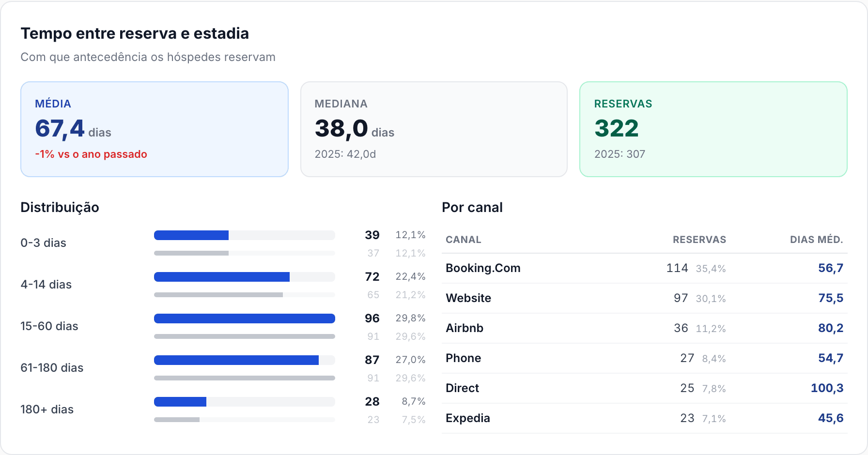Viewport: 868px width, 455px height.
Task: Sort table by Reservas column header
Action: (x=699, y=240)
